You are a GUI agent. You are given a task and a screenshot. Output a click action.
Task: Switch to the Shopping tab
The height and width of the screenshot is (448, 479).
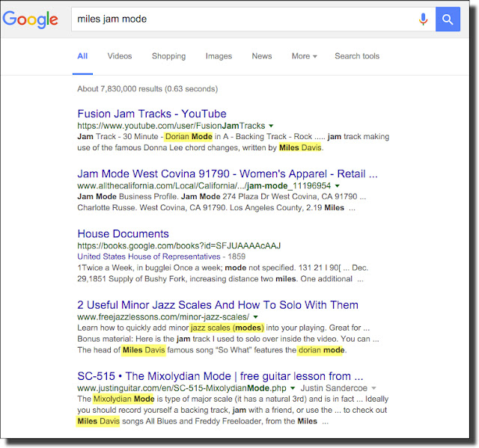tap(168, 56)
